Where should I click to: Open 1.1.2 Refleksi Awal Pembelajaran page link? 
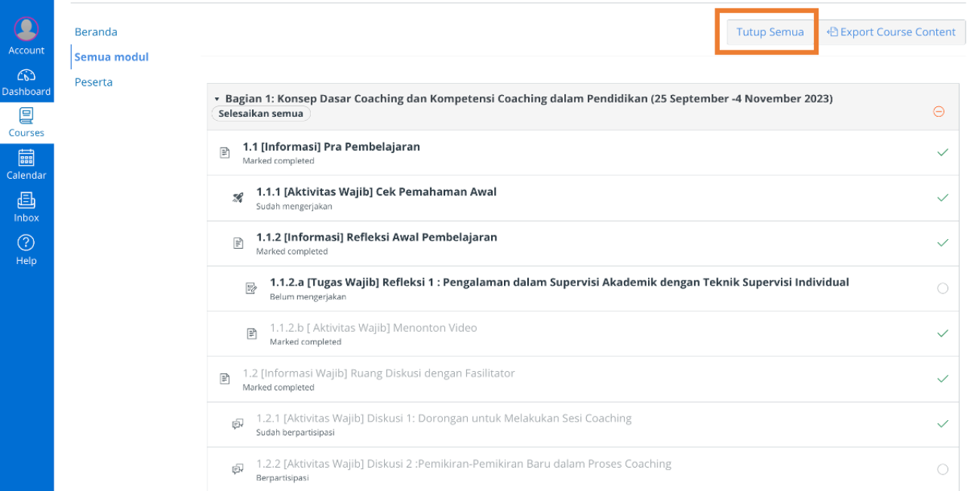[376, 237]
